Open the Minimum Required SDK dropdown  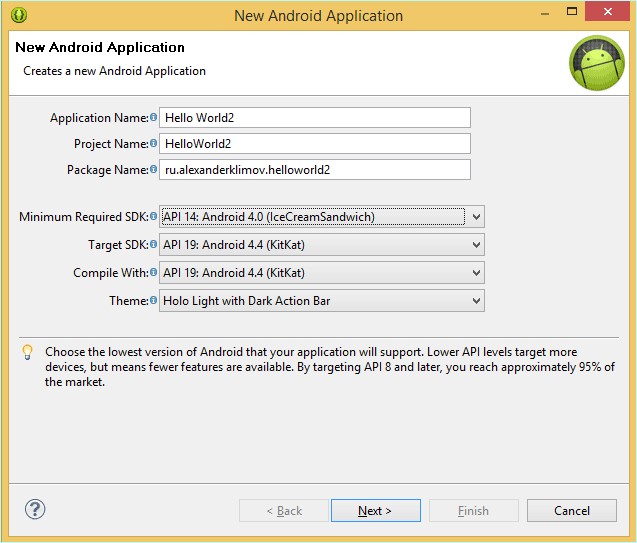tap(321, 216)
